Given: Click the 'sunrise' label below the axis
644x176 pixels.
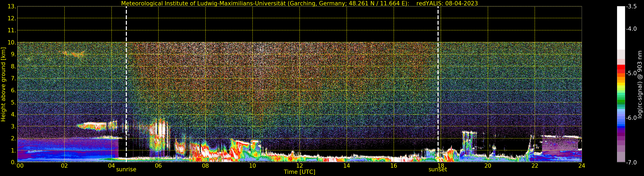Looking at the screenshot, I should (x=126, y=170).
